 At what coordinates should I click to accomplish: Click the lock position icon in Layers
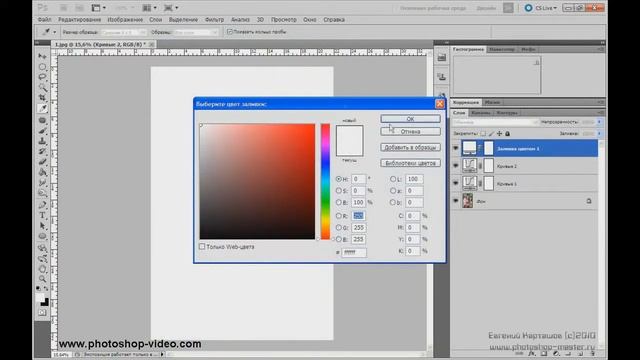(x=499, y=133)
